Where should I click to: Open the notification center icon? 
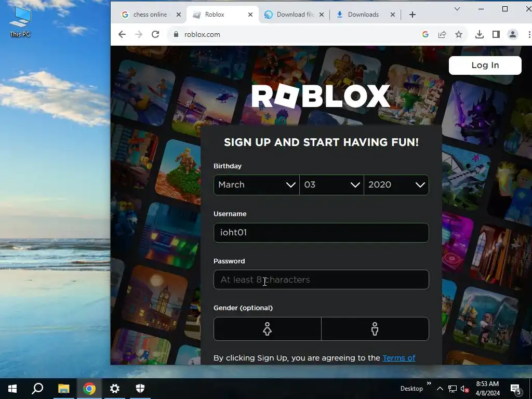(x=516, y=389)
